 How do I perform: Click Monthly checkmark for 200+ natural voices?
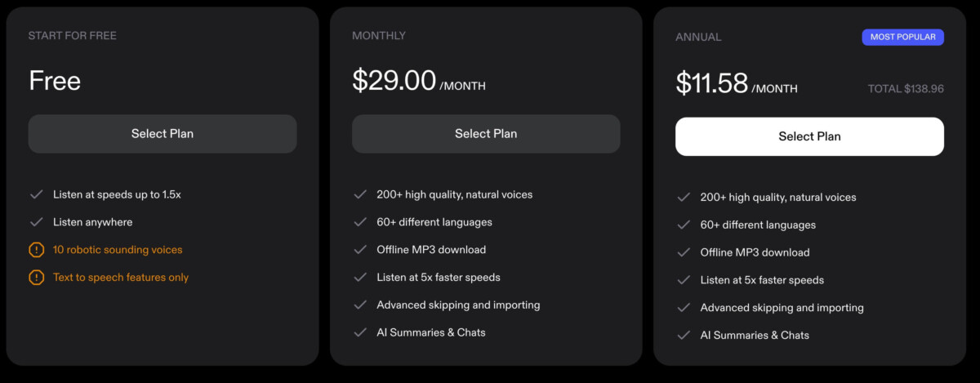click(359, 194)
